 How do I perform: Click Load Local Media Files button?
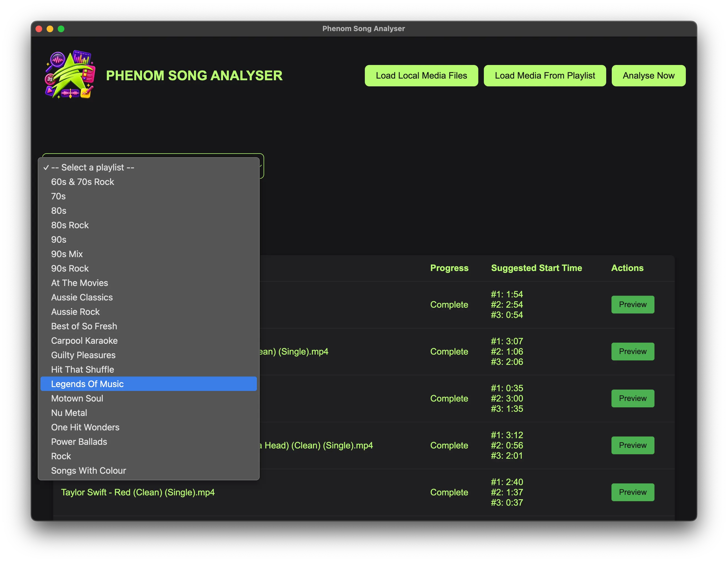(421, 76)
